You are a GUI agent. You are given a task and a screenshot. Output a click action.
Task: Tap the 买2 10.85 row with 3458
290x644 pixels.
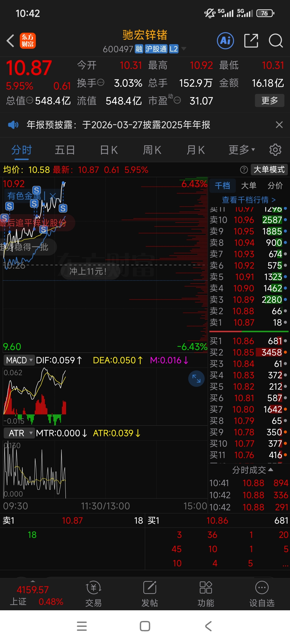248,352
